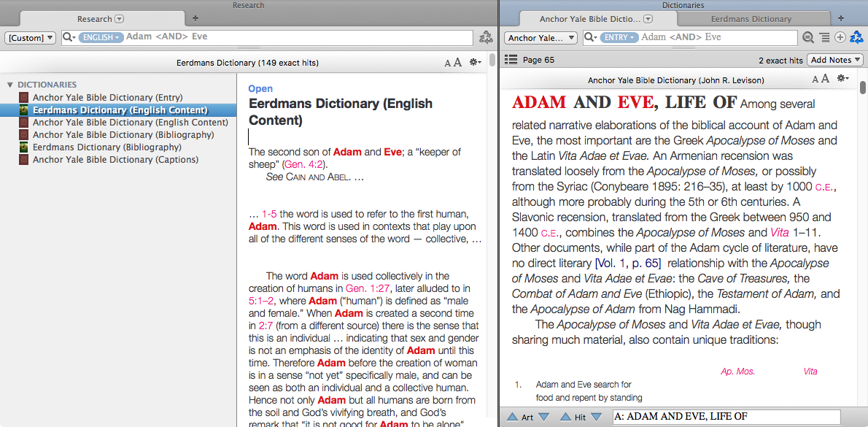Open the Add Notes dropdown
Screen dimensions: 868x427
click(836, 60)
